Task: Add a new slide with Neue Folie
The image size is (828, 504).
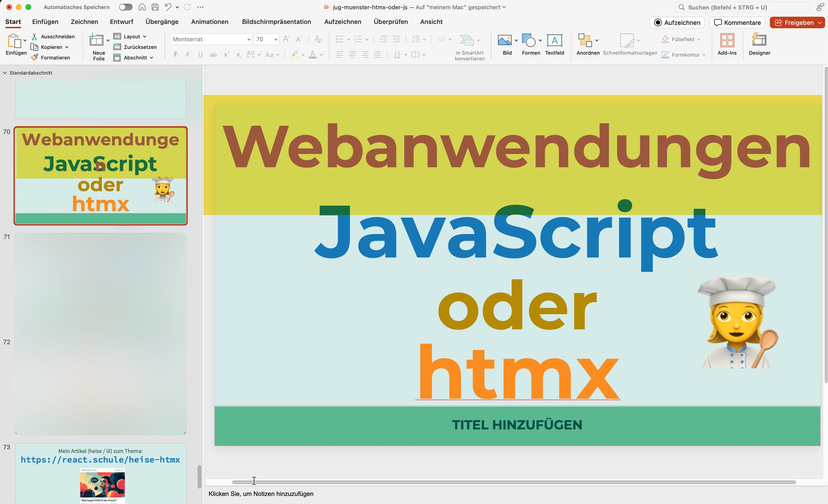Action: (x=99, y=47)
